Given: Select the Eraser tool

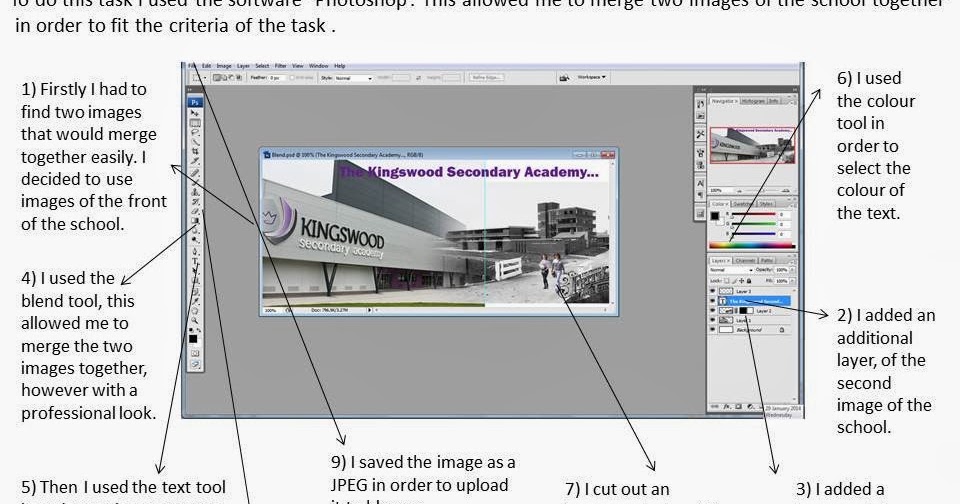Looking at the screenshot, I should coord(195,210).
